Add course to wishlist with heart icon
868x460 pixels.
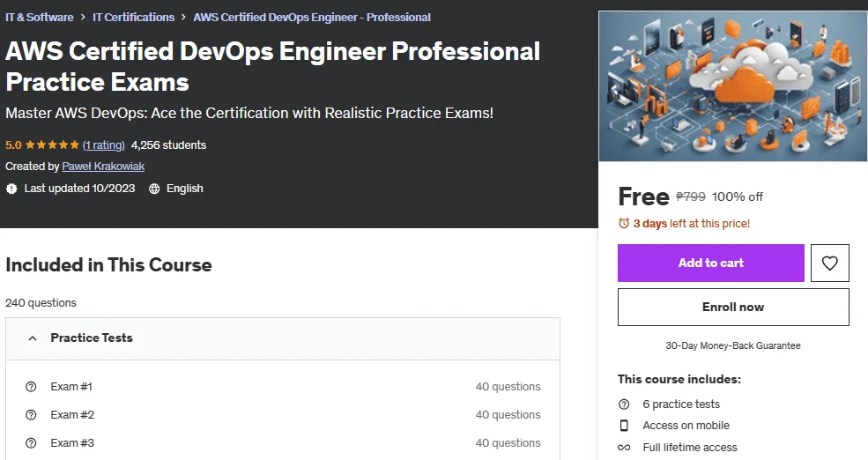829,263
